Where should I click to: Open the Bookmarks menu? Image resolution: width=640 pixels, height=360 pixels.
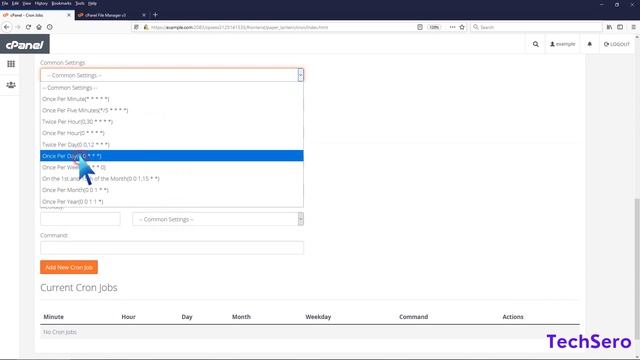point(62,3)
